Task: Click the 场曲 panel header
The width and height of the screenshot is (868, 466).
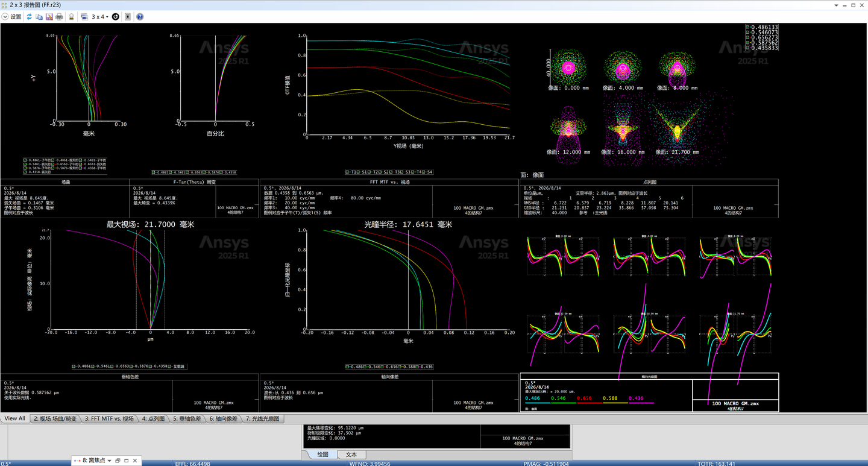Action: point(65,181)
